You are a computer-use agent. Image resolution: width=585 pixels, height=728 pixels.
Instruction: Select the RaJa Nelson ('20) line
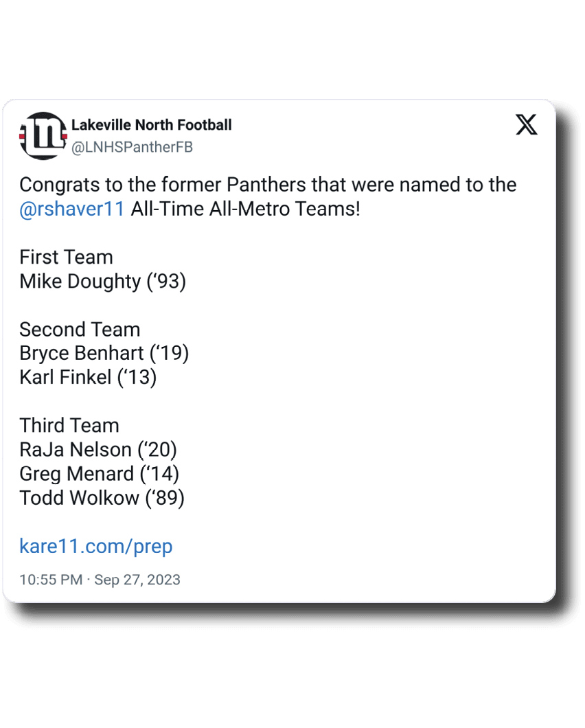[98, 450]
